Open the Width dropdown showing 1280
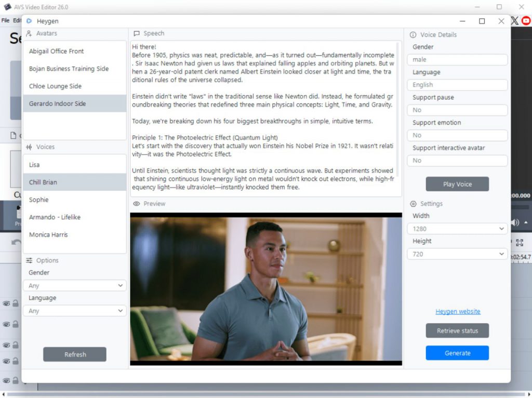The width and height of the screenshot is (532, 398). [x=457, y=229]
